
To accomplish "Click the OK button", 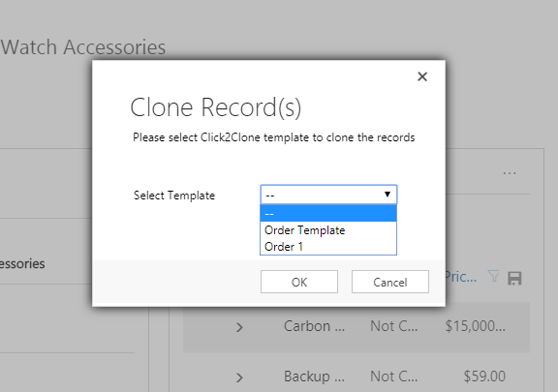I will (299, 282).
